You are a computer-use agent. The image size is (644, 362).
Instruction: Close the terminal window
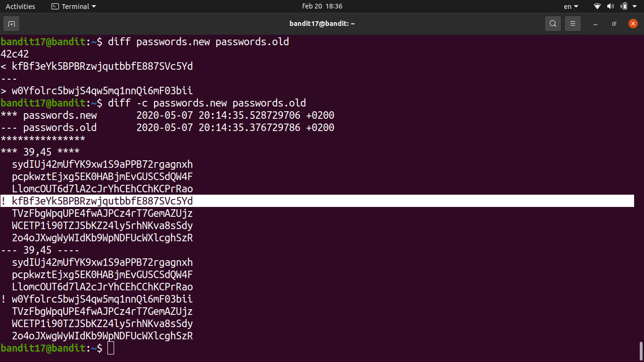[x=633, y=24]
